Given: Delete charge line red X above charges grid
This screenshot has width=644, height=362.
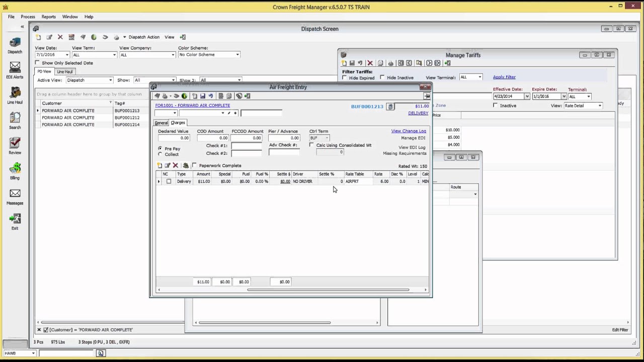Looking at the screenshot, I should [x=175, y=165].
